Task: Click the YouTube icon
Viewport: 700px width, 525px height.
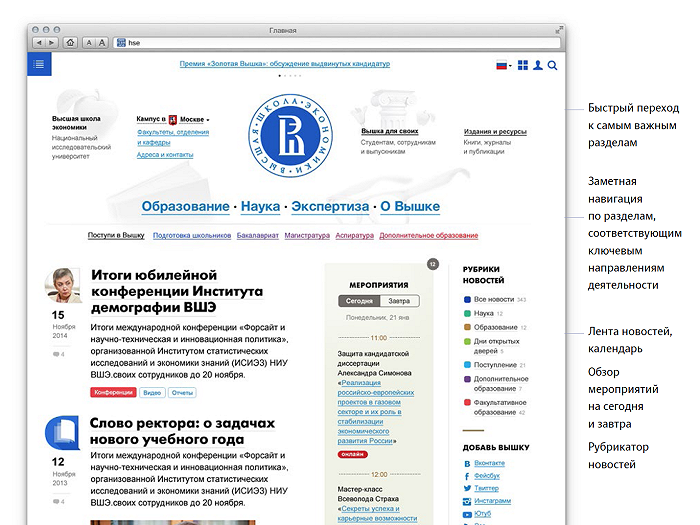Action: click(467, 514)
